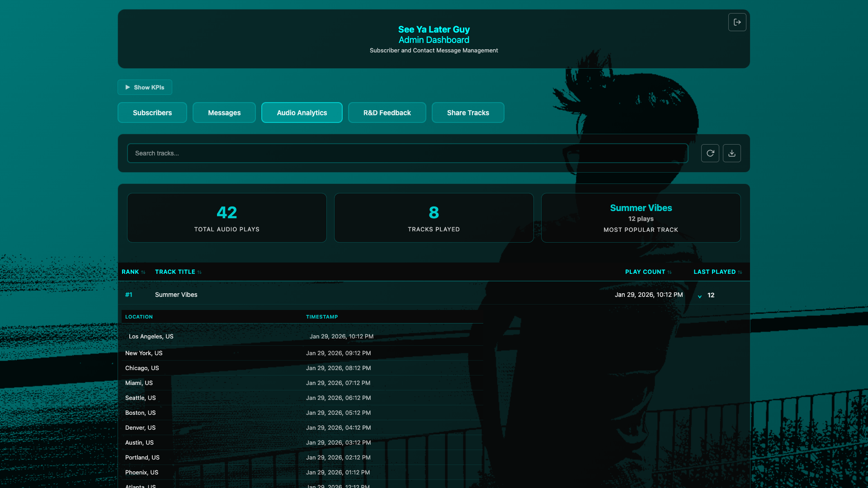Click the sort arrows next to PLAY COUNT
The width and height of the screenshot is (868, 488).
(670, 272)
